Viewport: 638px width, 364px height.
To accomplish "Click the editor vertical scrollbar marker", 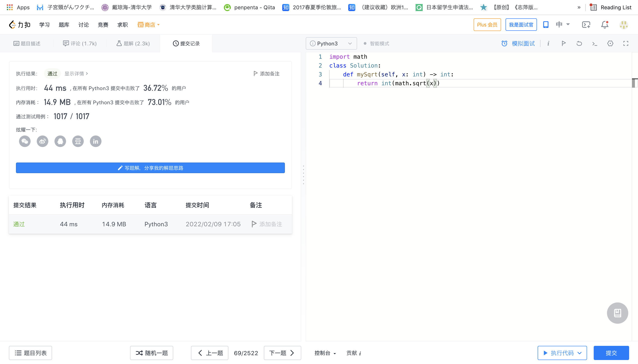I will click(634, 83).
